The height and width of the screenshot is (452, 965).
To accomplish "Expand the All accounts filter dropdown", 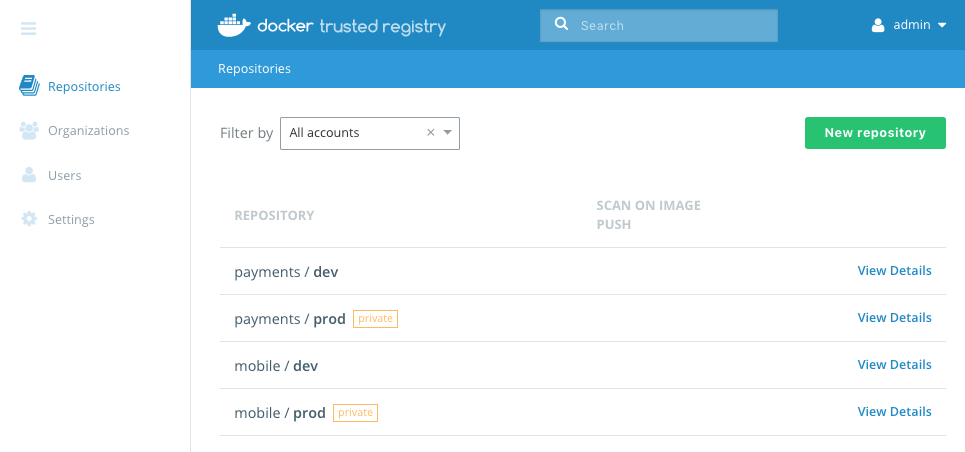I will point(448,132).
